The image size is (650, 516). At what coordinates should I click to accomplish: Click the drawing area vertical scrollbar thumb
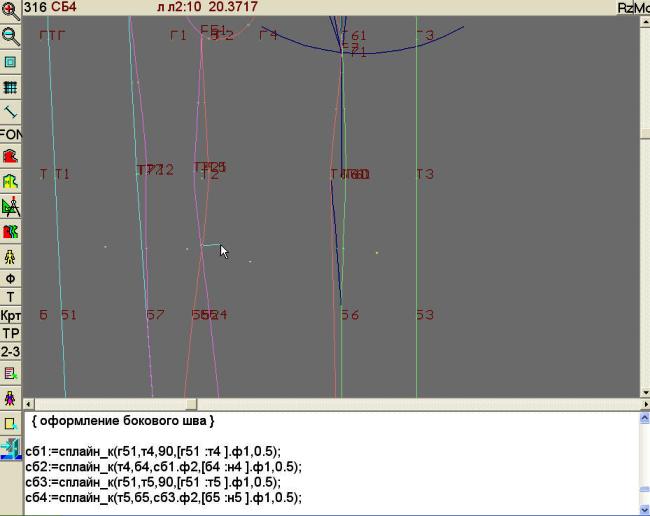tap(645, 133)
